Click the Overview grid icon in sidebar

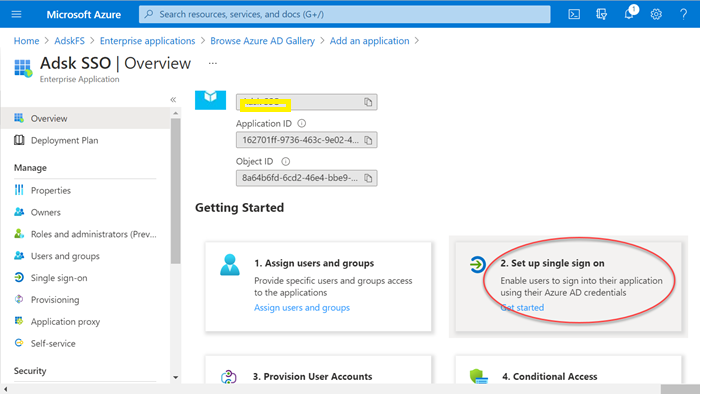click(x=19, y=118)
